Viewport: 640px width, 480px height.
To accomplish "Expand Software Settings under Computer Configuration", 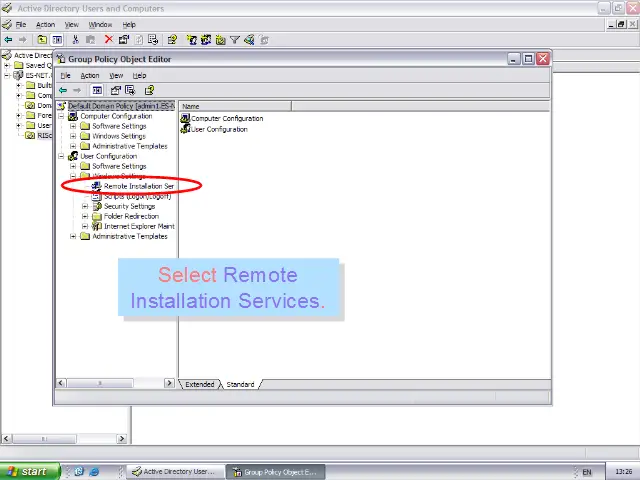I will point(73,126).
